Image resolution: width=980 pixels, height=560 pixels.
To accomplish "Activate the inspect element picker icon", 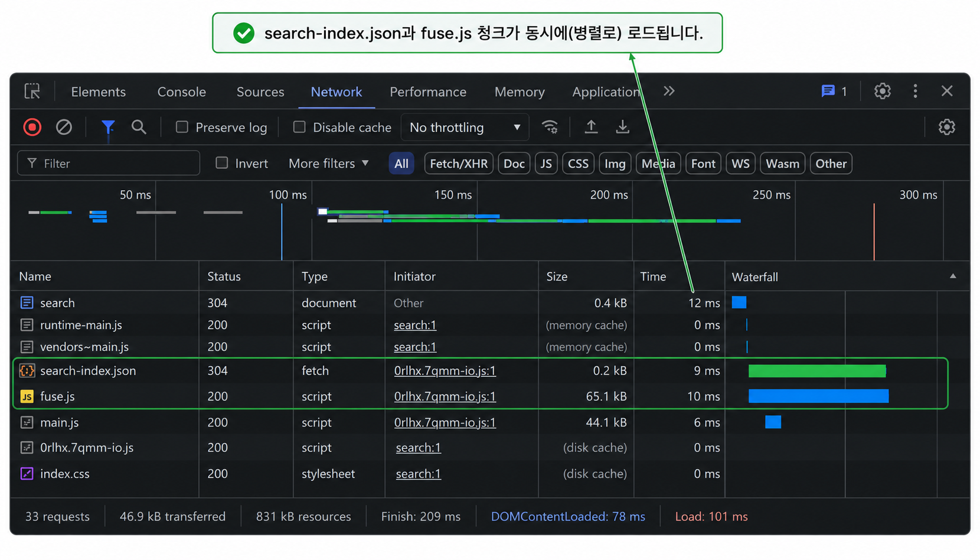I will (32, 91).
